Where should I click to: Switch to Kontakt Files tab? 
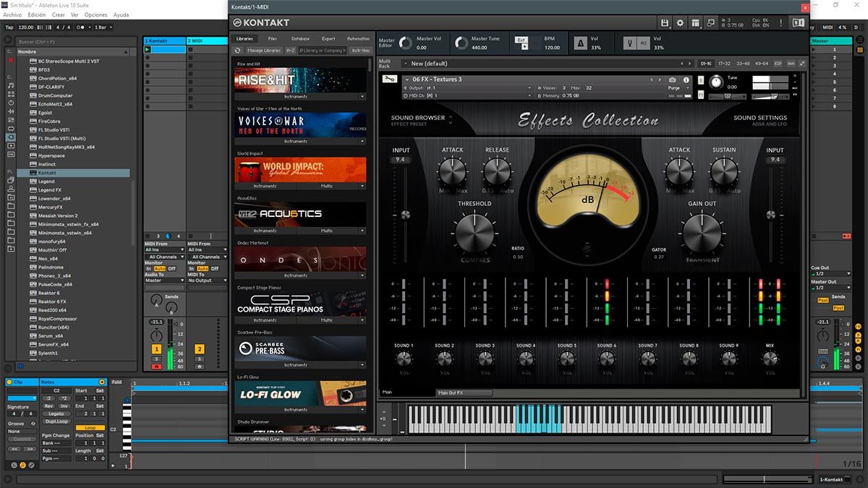pyautogui.click(x=272, y=38)
